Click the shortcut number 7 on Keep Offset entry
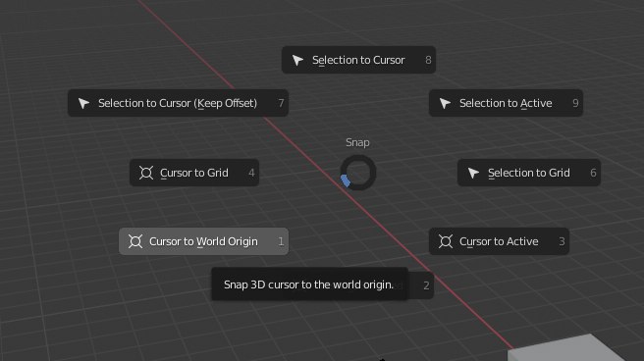 tap(281, 103)
